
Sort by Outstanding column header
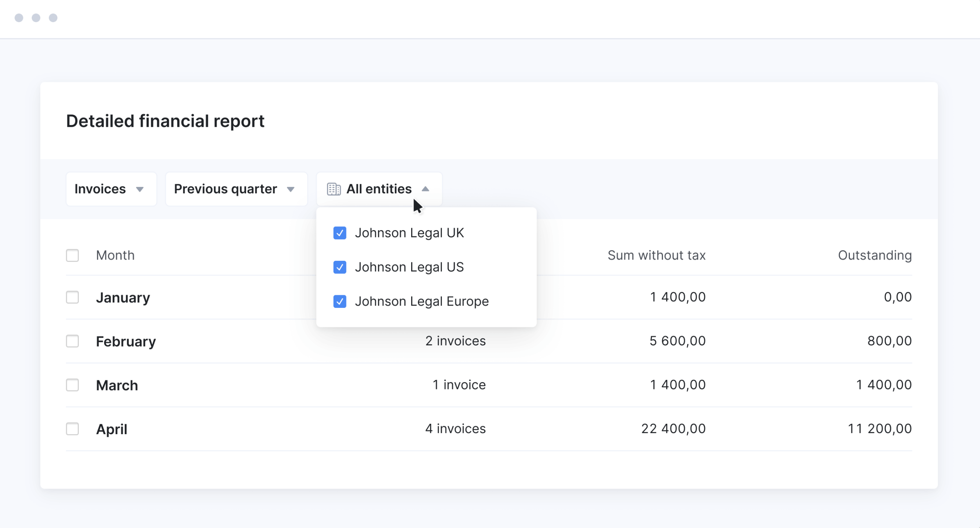coord(875,255)
